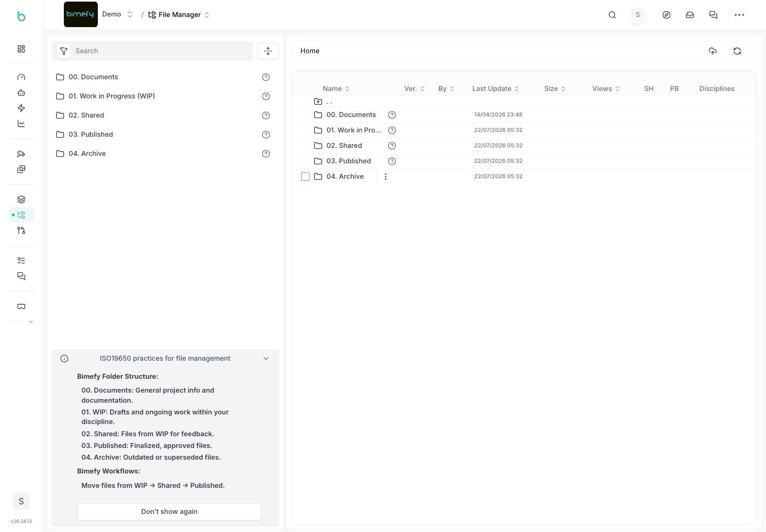This screenshot has height=532, width=766.
Task: Click the user avatar S in the top bar
Action: (638, 15)
